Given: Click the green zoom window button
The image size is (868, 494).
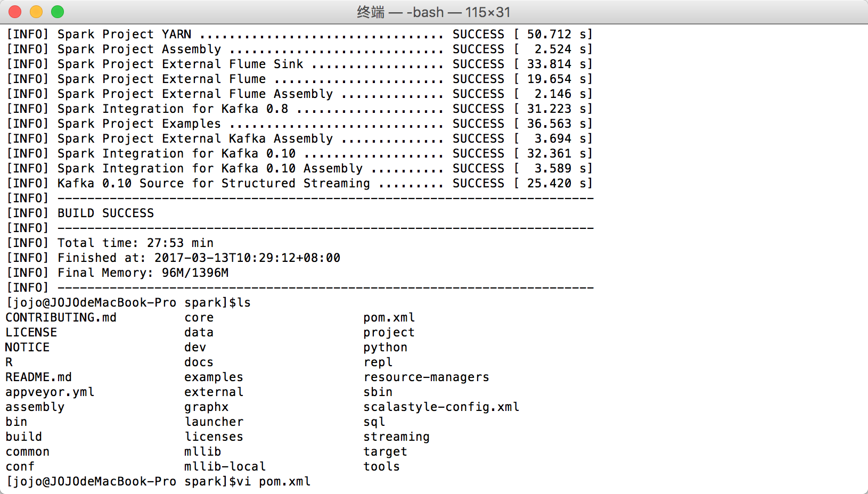Looking at the screenshot, I should (x=58, y=12).
